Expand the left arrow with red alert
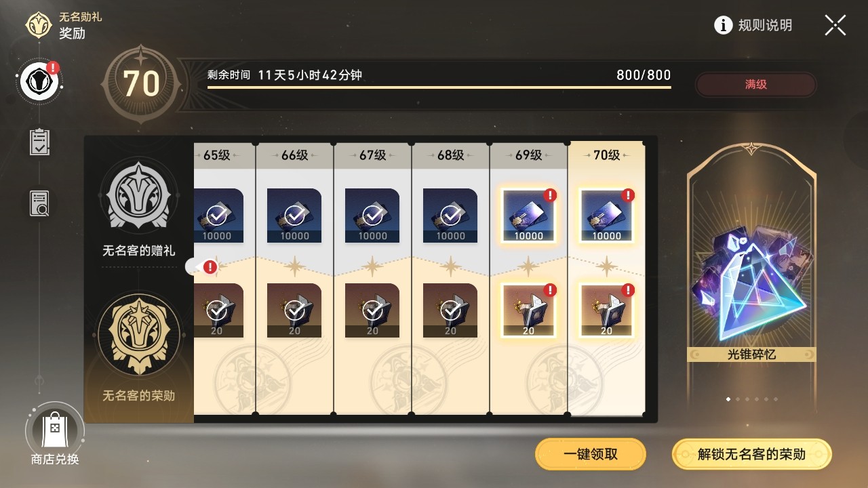868x488 pixels. 202,267
